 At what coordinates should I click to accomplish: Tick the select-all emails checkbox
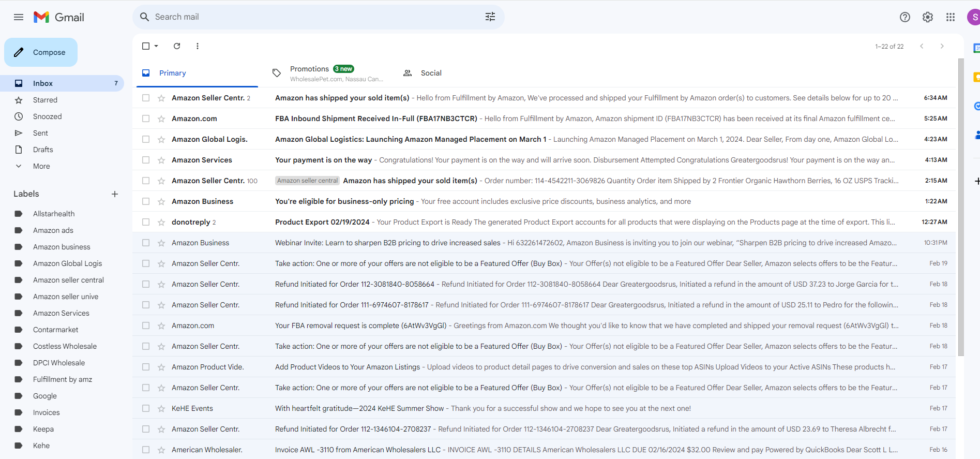click(146, 46)
